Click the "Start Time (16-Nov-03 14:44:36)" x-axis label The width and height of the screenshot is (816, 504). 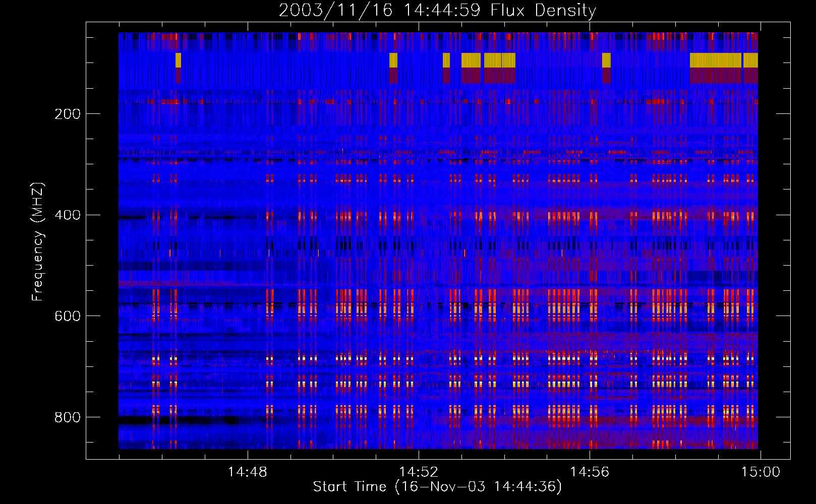coord(438,487)
